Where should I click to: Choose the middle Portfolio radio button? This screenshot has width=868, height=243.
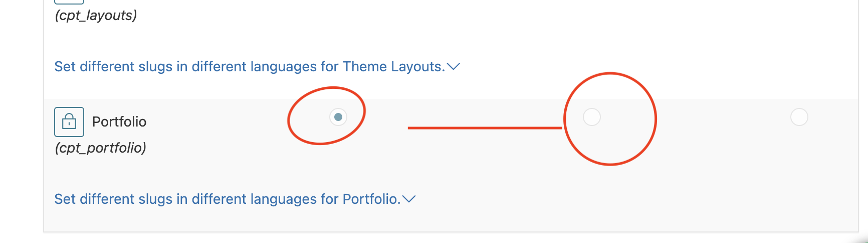pos(592,117)
